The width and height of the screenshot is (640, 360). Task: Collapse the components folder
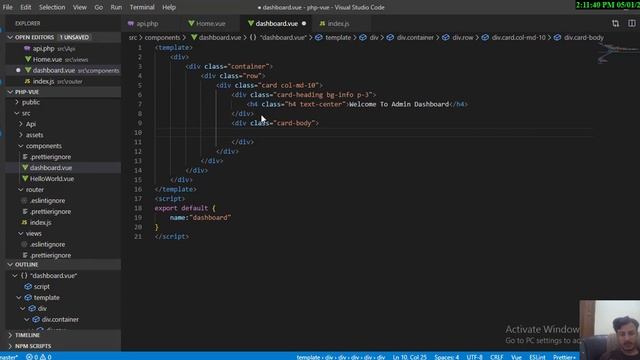(44, 146)
